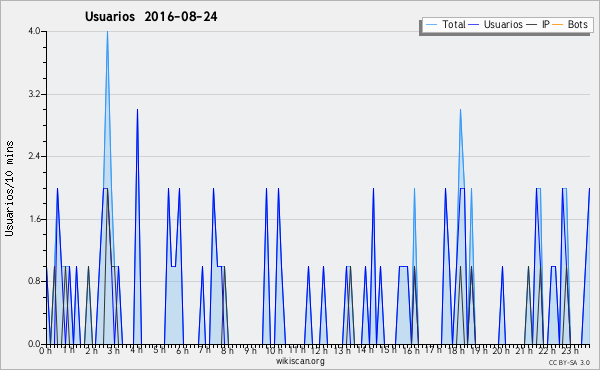The image size is (600, 370).
Task: Click the Usuarios legend label
Action: [x=503, y=24]
